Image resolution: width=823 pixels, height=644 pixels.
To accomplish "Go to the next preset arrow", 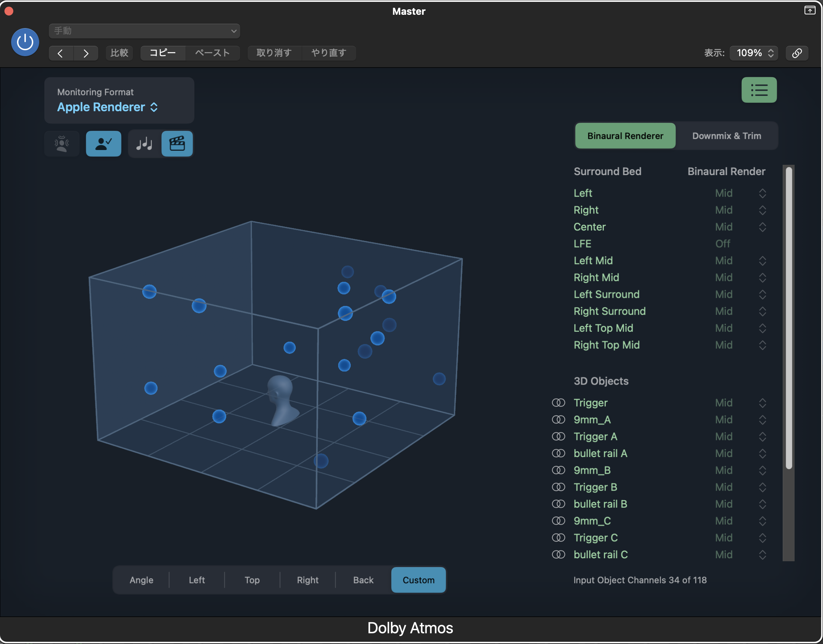I will [86, 53].
